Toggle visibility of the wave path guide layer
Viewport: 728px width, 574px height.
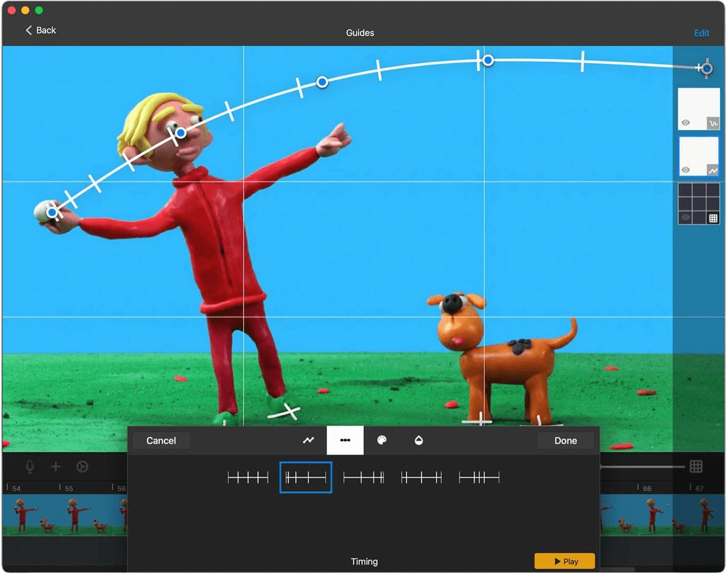coord(686,123)
